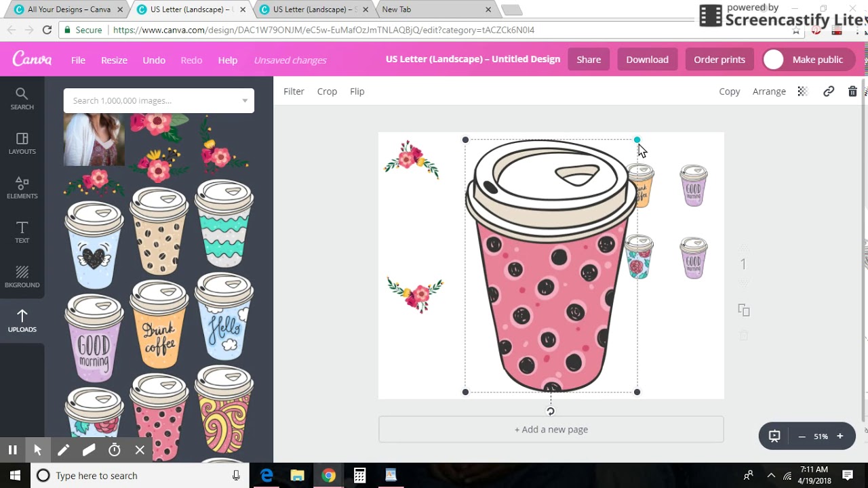Image resolution: width=868 pixels, height=488 pixels.
Task: Open Windows Start menu
Action: pyautogui.click(x=15, y=475)
